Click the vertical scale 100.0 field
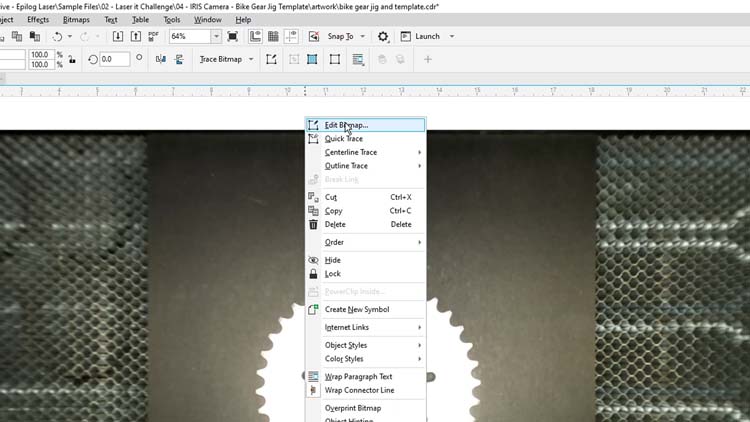750x422 pixels. pyautogui.click(x=41, y=65)
